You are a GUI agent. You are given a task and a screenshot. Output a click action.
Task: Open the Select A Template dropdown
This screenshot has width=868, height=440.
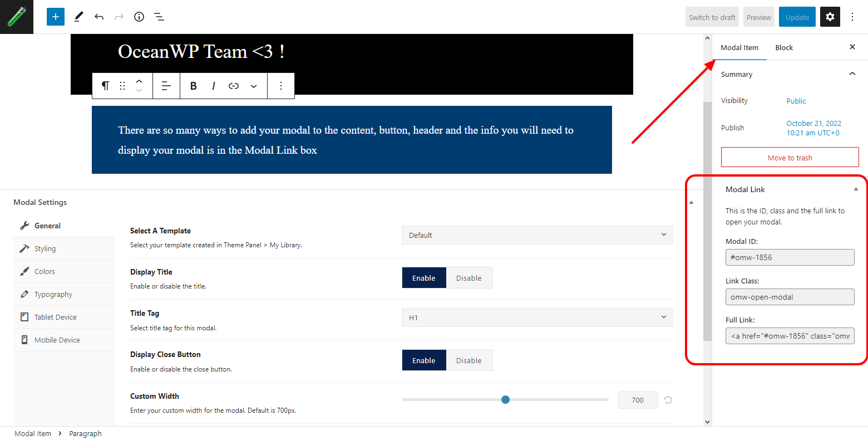tap(537, 235)
